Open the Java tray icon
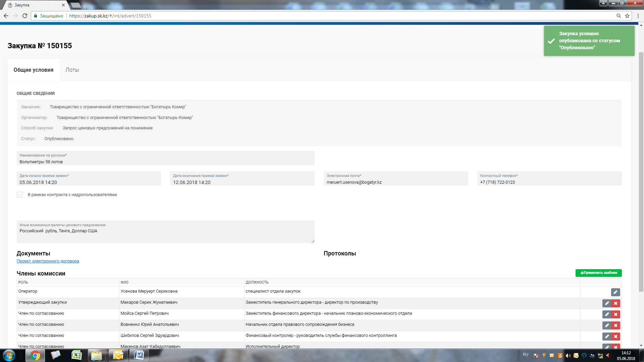The width and height of the screenshot is (644, 362). click(560, 356)
